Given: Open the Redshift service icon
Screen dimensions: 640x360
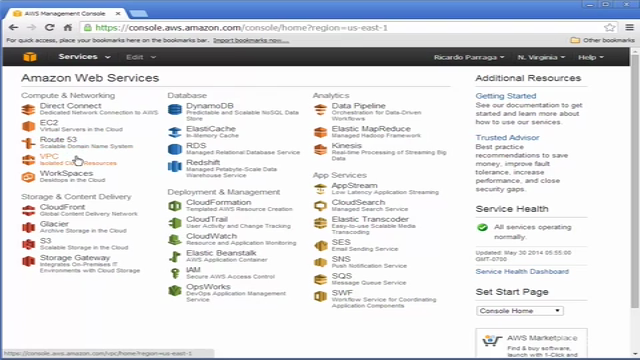Looking at the screenshot, I should tap(175, 166).
